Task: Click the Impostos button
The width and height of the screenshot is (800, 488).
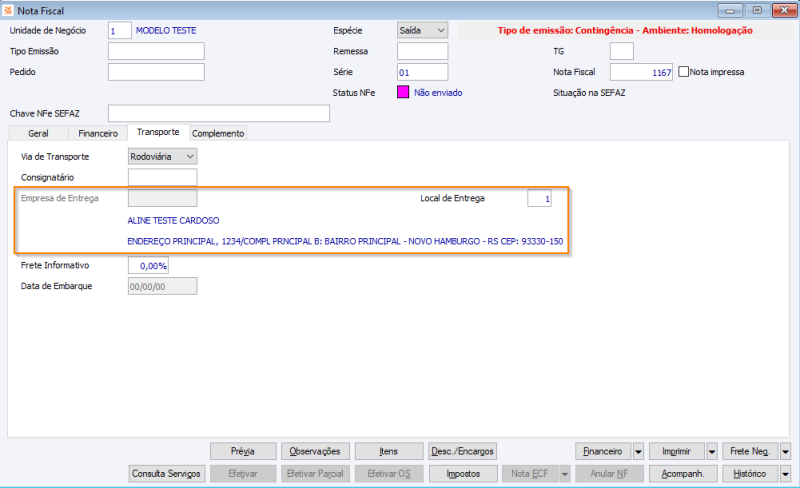Action: (x=463, y=474)
